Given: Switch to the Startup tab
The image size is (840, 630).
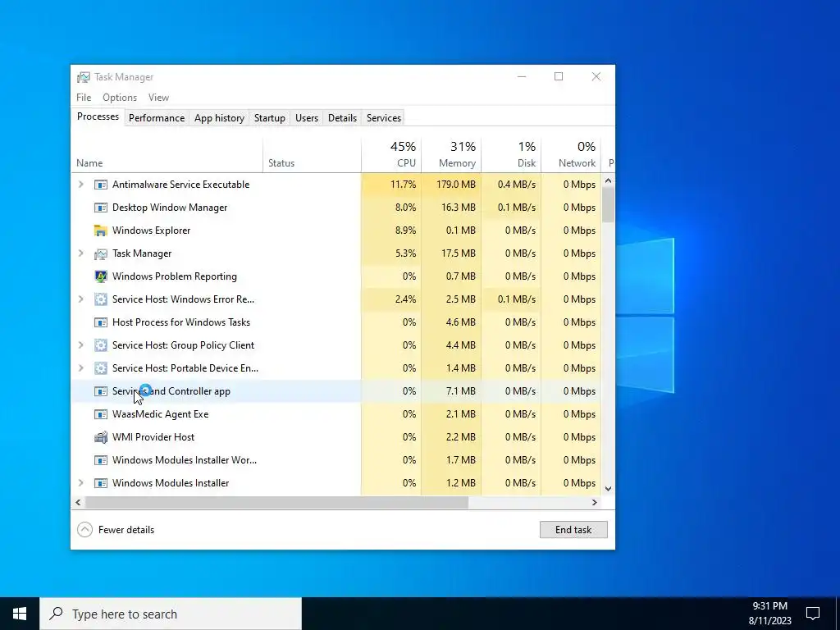Looking at the screenshot, I should tap(269, 118).
